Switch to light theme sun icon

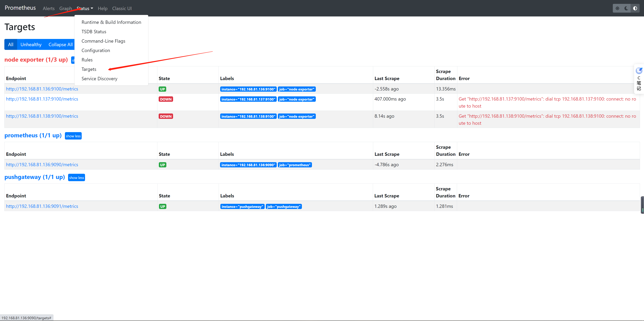click(617, 8)
